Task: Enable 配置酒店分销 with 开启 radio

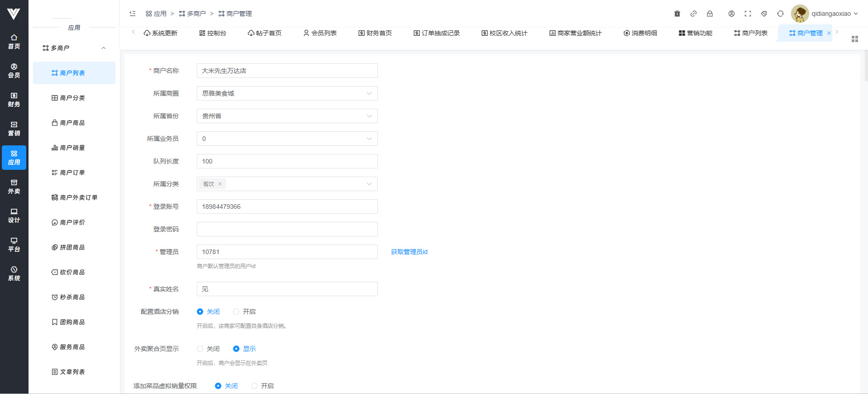Action: (x=236, y=312)
